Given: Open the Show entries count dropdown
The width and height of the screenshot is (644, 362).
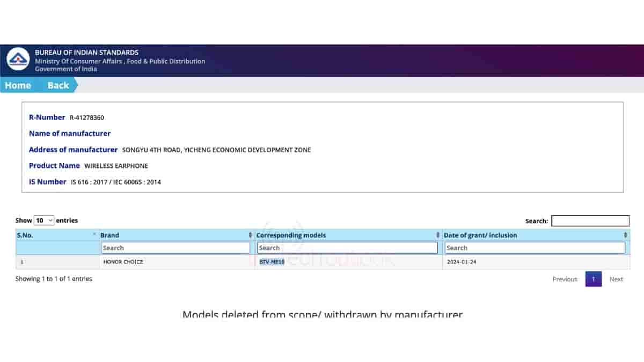Looking at the screenshot, I should [x=44, y=220].
